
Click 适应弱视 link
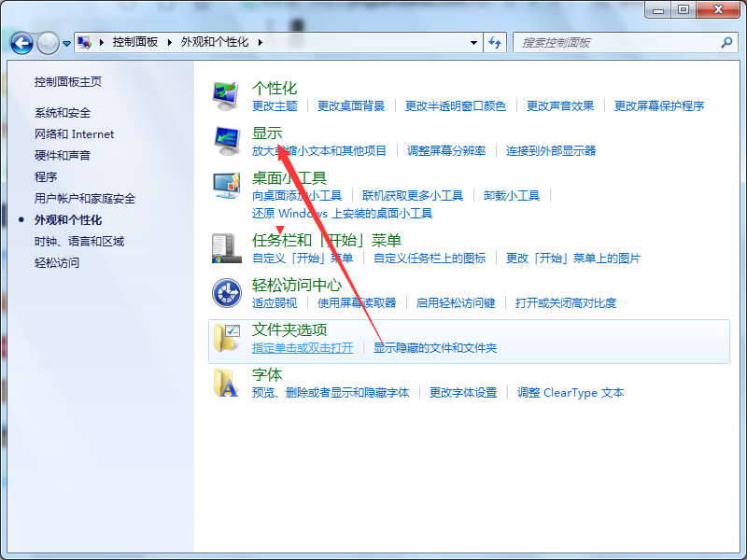pyautogui.click(x=275, y=302)
